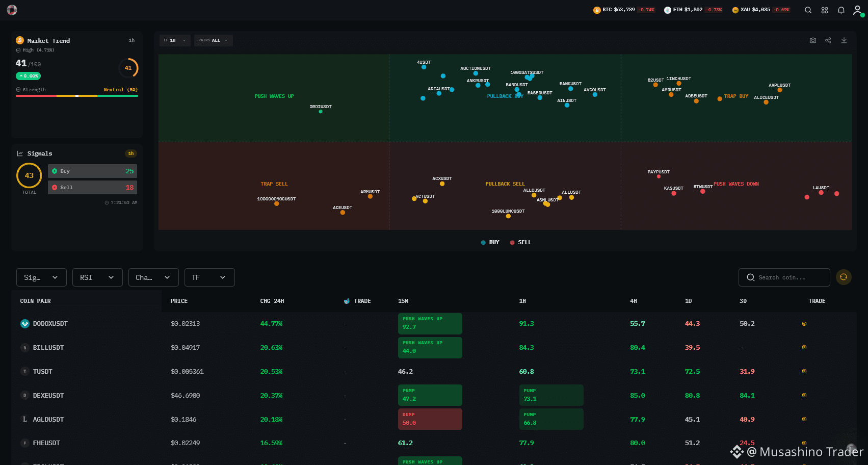
Task: Click the Buy 25 signals row
Action: (92, 171)
